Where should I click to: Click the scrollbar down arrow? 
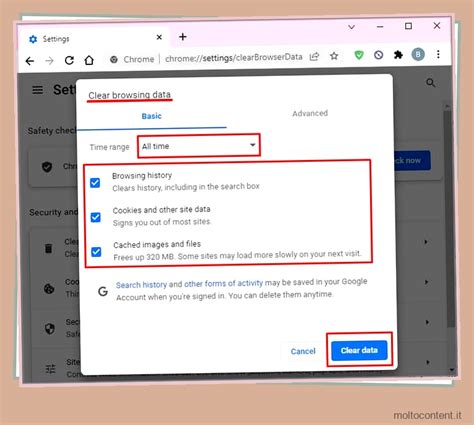[452, 370]
